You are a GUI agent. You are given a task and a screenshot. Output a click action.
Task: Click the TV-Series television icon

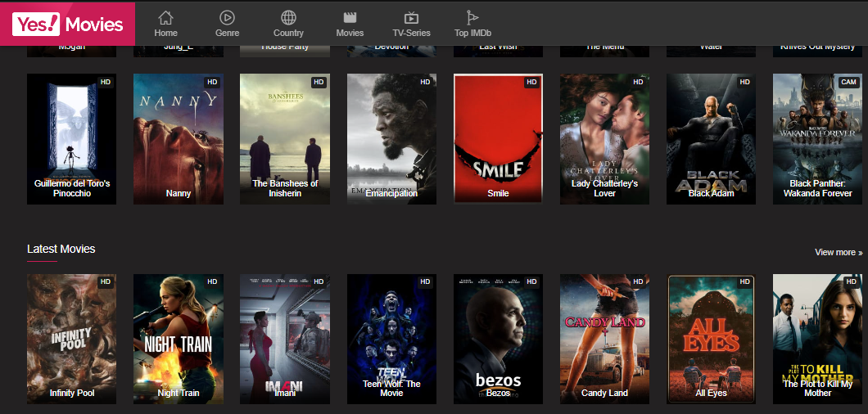pyautogui.click(x=411, y=18)
